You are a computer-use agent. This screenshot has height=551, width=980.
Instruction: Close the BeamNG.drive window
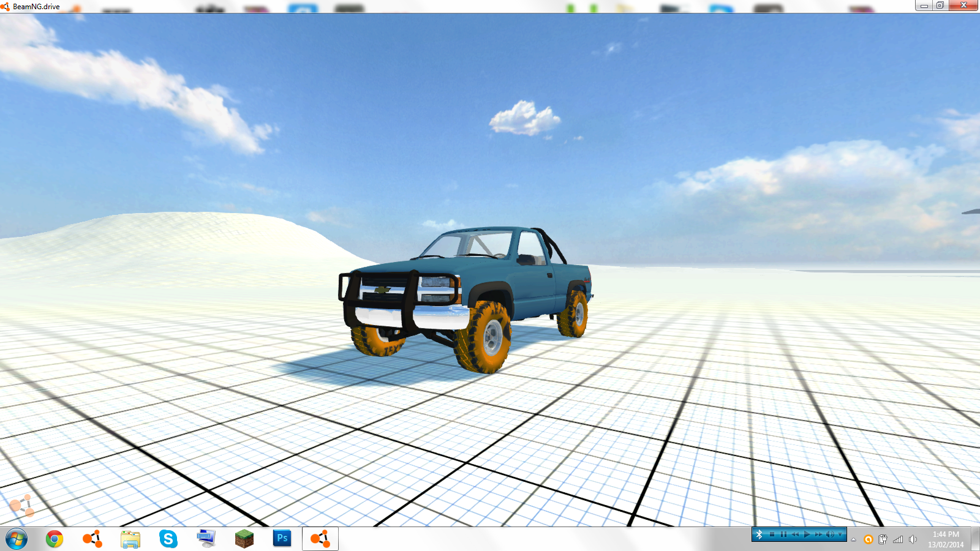point(963,6)
